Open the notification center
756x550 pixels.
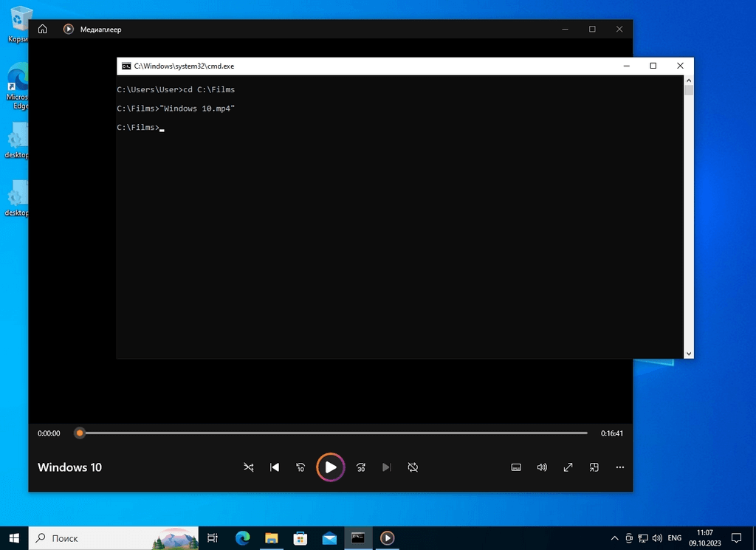pos(736,538)
